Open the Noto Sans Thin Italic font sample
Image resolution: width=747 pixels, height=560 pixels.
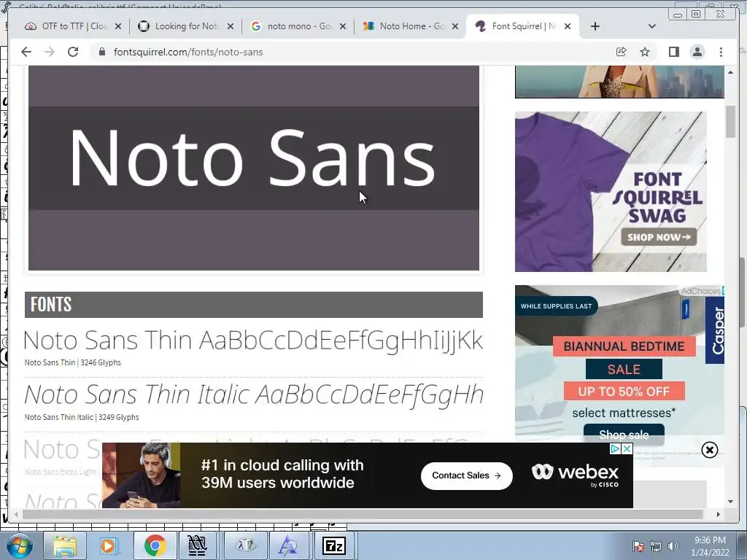coord(253,395)
